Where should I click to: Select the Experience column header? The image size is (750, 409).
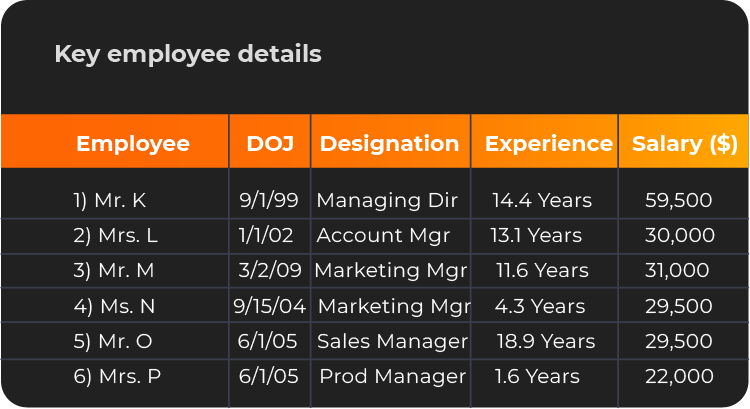[548, 144]
